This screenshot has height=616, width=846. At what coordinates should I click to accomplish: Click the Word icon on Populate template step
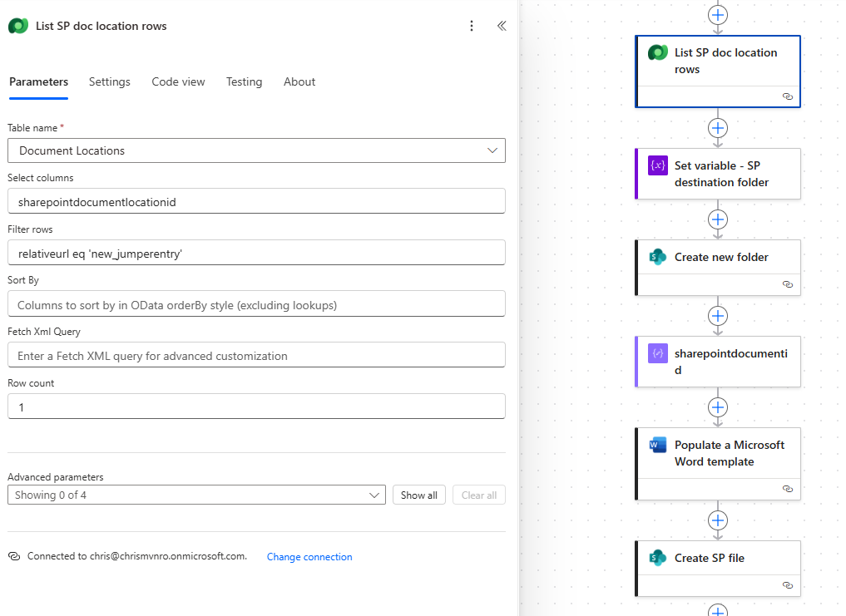click(658, 445)
